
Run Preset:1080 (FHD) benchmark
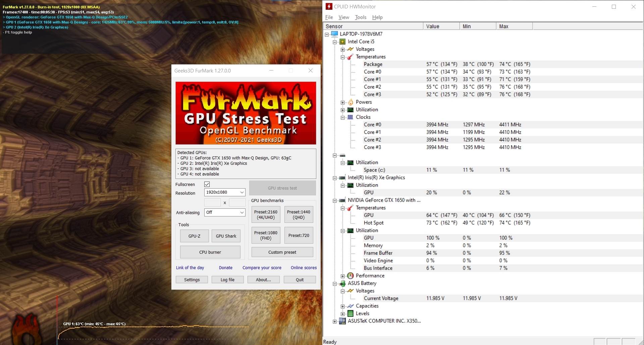click(266, 235)
